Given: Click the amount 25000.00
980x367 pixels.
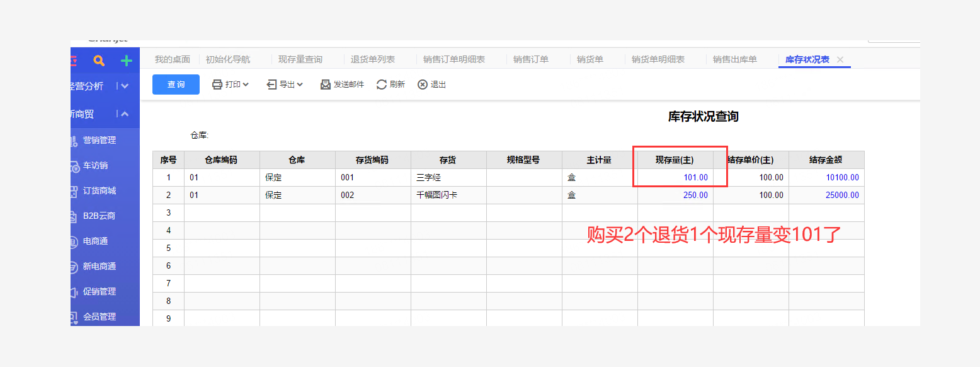Looking at the screenshot, I should tap(843, 195).
